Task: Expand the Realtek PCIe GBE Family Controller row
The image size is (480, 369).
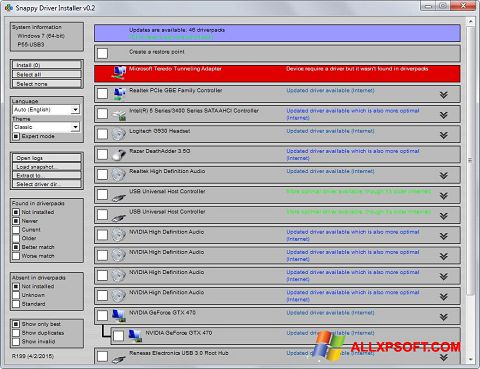Action: [x=443, y=95]
